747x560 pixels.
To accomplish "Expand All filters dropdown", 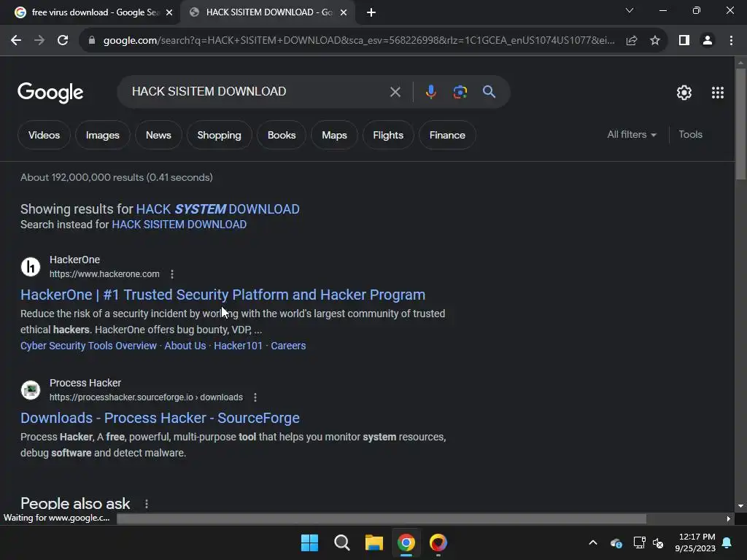I will pyautogui.click(x=632, y=135).
